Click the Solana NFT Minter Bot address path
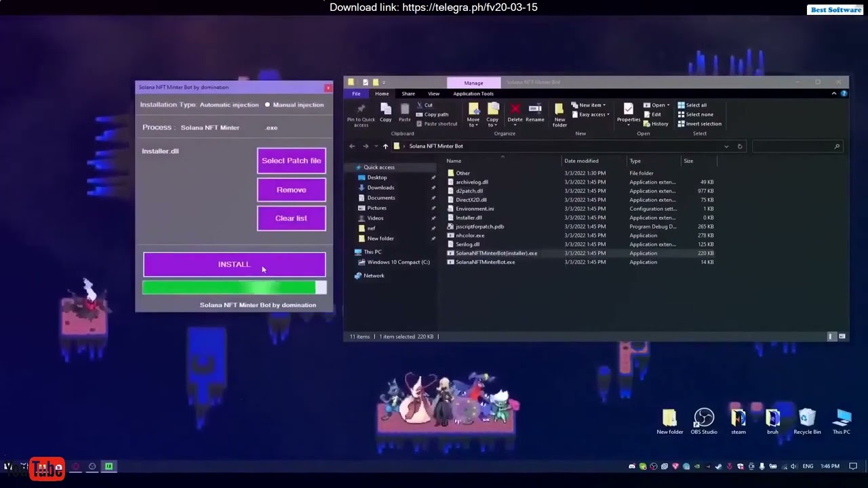 click(x=436, y=146)
